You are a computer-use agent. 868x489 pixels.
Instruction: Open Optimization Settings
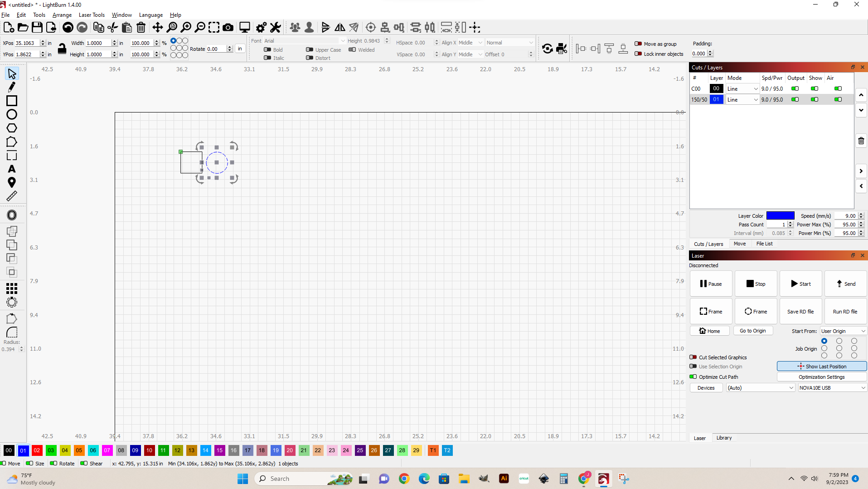(821, 377)
